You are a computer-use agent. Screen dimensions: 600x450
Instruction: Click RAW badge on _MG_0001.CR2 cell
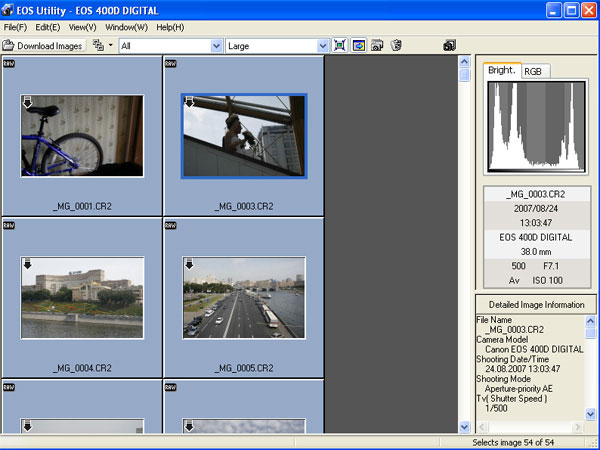9,64
